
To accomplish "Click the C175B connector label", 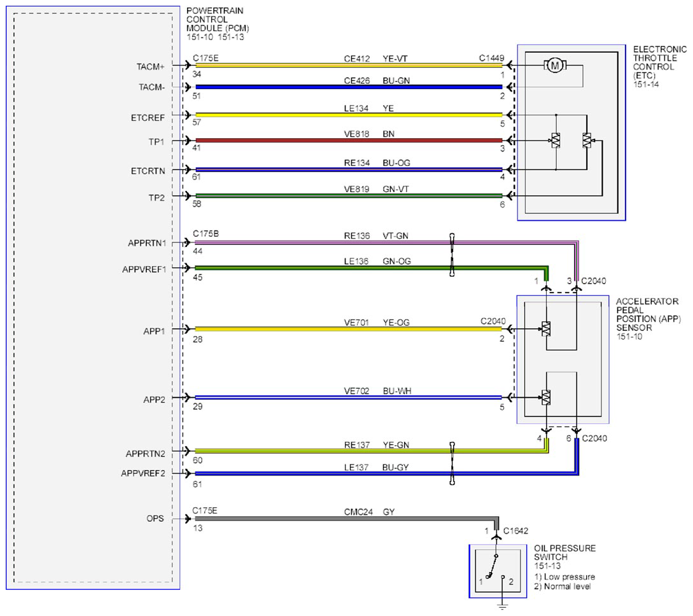I will pyautogui.click(x=206, y=234).
